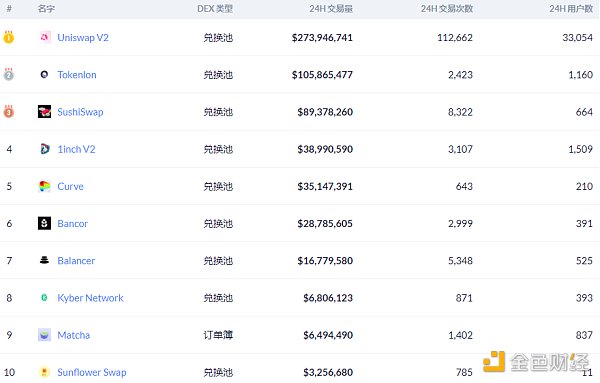Click the Curve rainbow logo icon
The image size is (600, 383).
(44, 186)
